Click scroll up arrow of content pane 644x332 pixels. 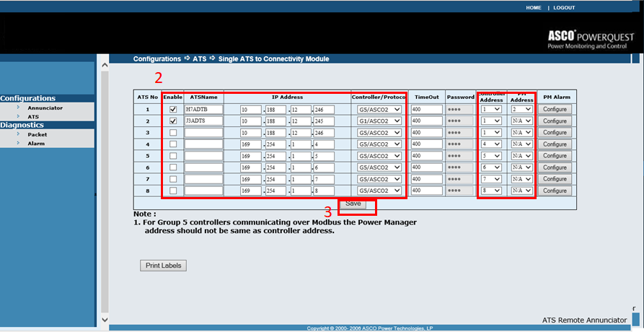105,66
